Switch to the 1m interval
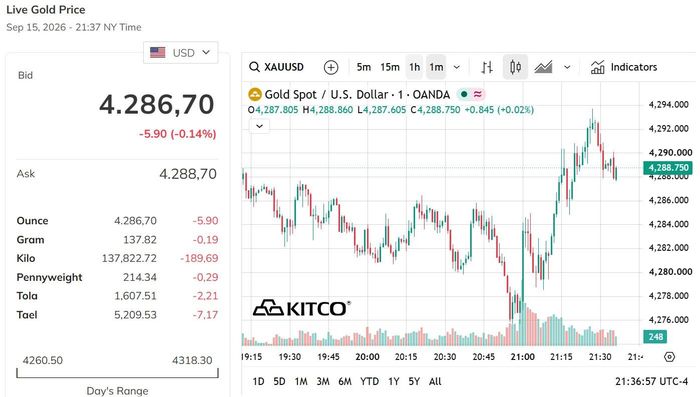The height and width of the screenshot is (397, 700). click(x=436, y=67)
